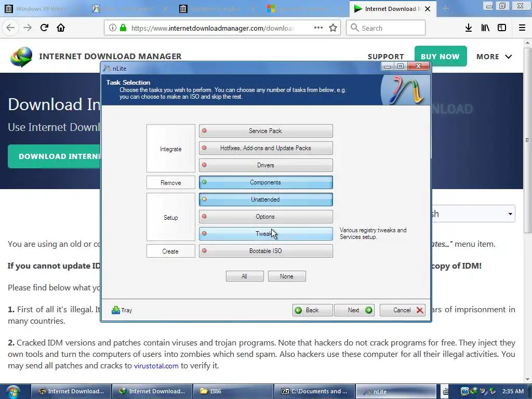Open virustotal.com link

coord(156,366)
